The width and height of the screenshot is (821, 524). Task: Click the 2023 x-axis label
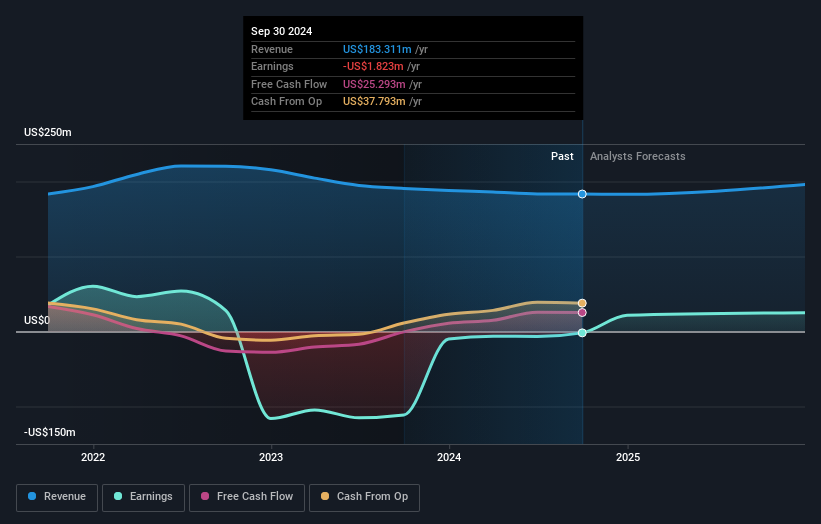(x=271, y=457)
